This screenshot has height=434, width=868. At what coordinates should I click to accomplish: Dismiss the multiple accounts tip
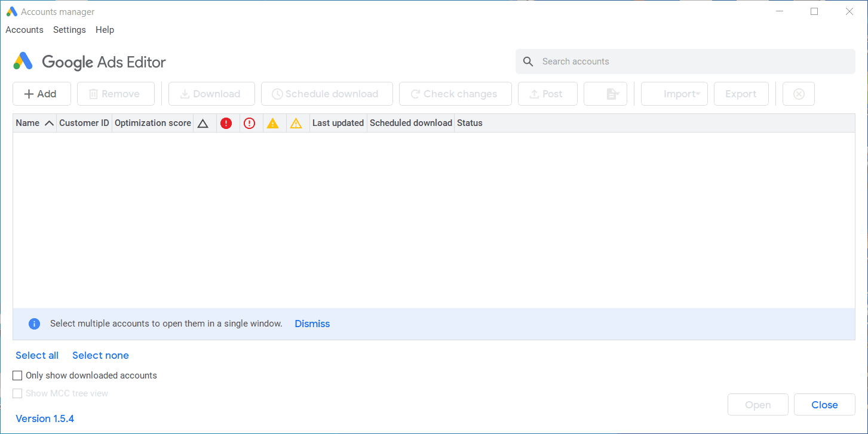pyautogui.click(x=312, y=324)
